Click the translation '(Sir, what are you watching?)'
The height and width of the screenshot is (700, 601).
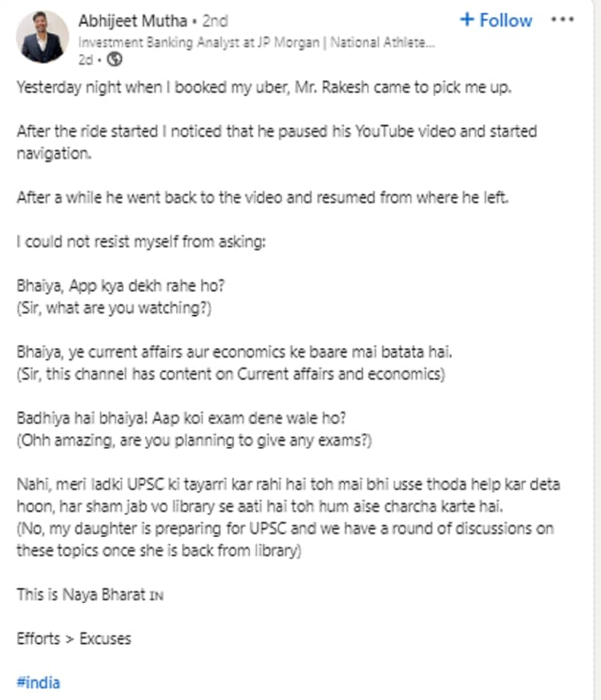114,307
